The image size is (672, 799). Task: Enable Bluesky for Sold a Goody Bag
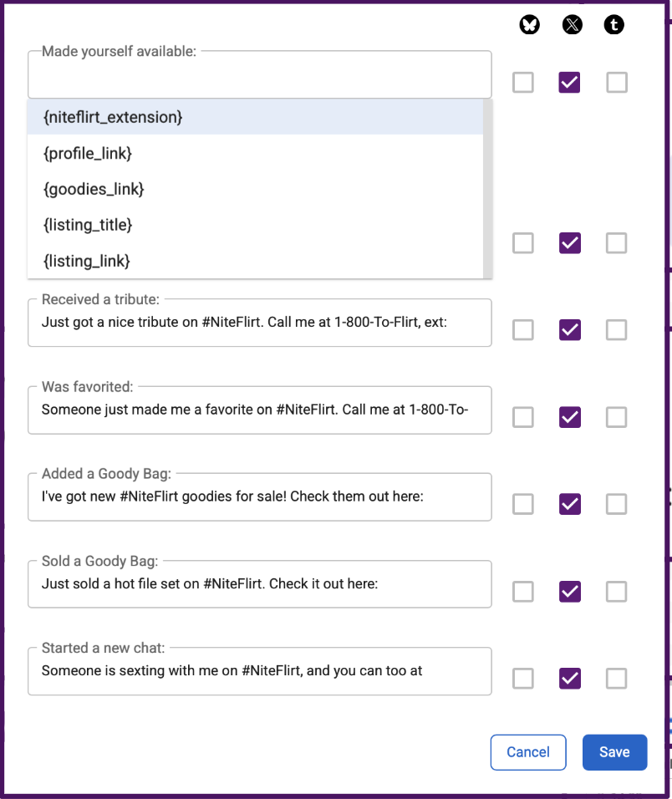(x=523, y=591)
